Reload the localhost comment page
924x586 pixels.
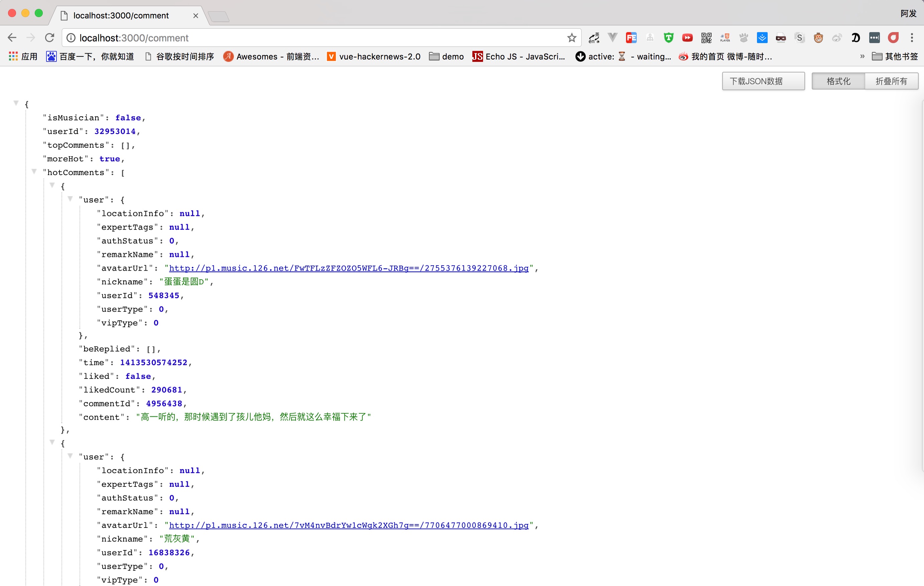[x=49, y=38]
